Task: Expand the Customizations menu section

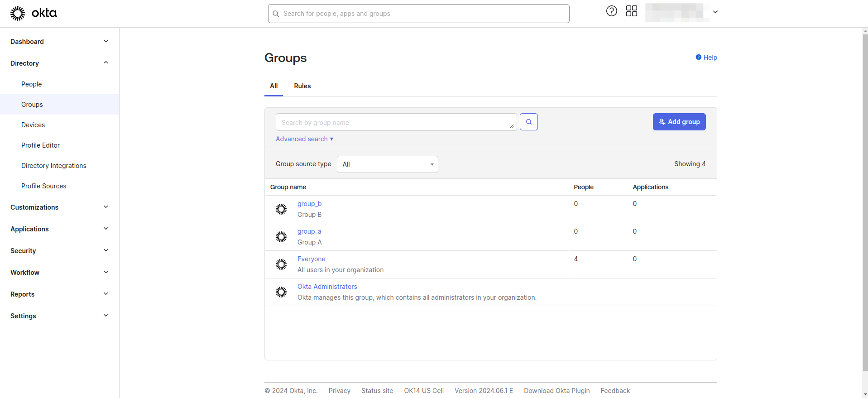Action: (x=59, y=207)
